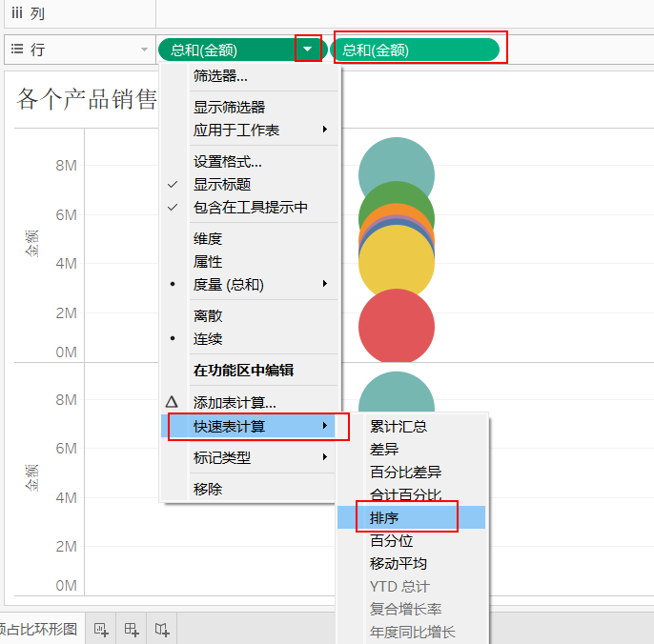Click the Columns shelf icon

(x=17, y=14)
